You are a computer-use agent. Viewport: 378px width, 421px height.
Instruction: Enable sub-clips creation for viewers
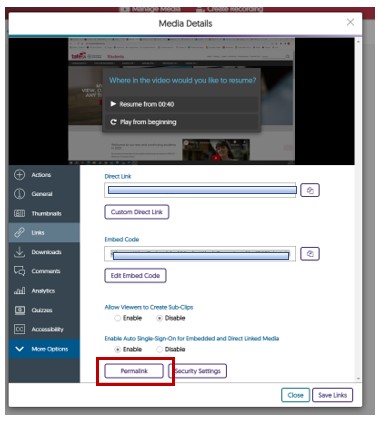[x=117, y=318]
